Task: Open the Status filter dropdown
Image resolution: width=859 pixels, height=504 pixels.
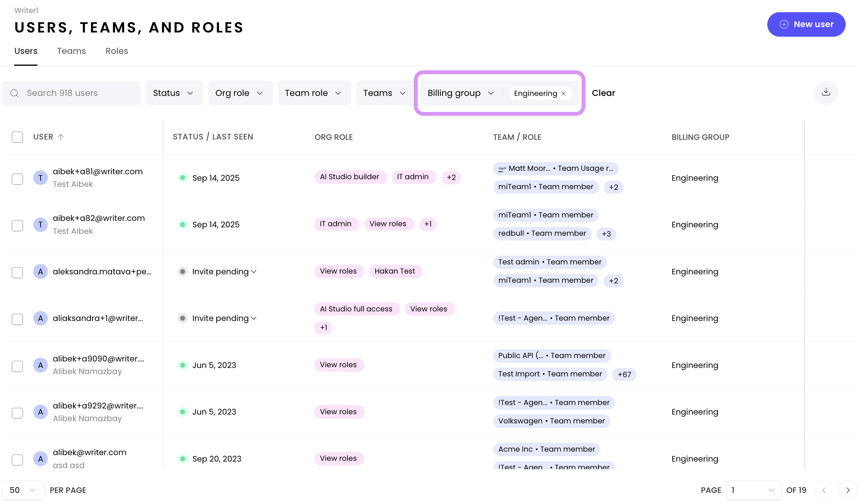Action: (174, 93)
